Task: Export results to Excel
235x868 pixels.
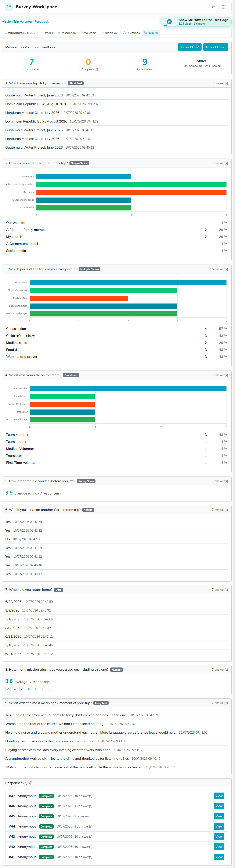Action: [216, 47]
